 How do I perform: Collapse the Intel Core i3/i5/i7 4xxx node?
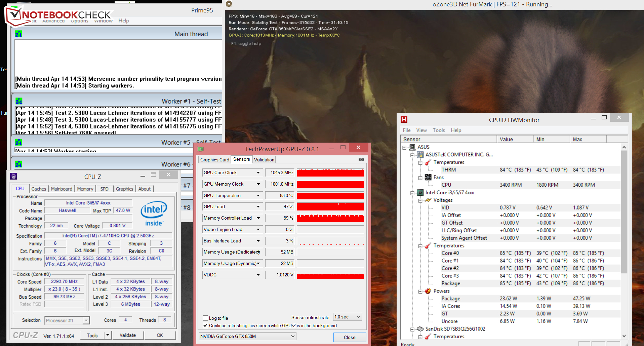coord(412,193)
